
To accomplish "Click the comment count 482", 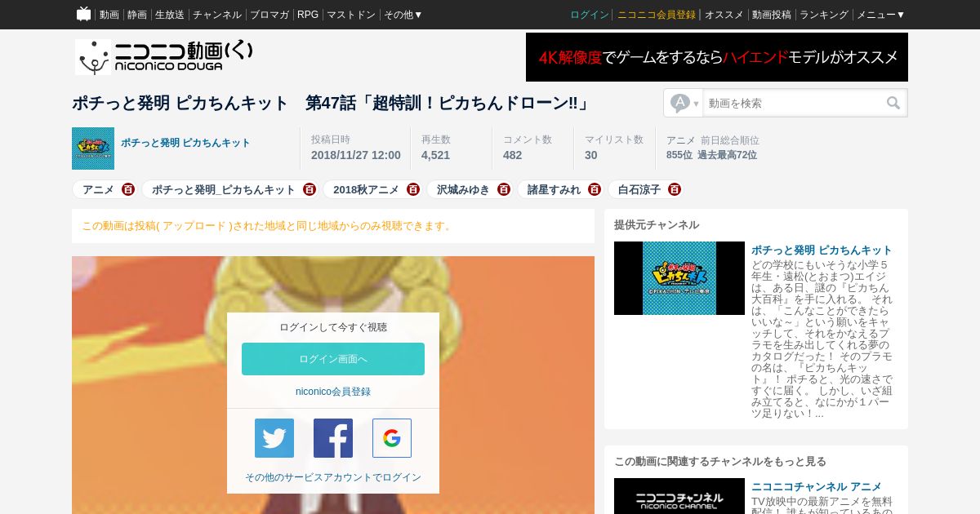I will tap(512, 155).
